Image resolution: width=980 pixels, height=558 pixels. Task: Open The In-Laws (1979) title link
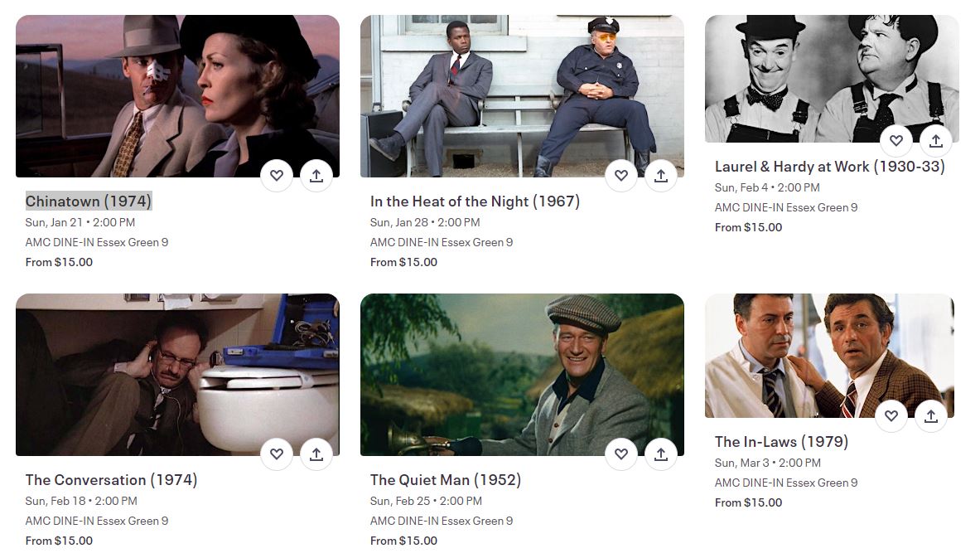pos(781,442)
